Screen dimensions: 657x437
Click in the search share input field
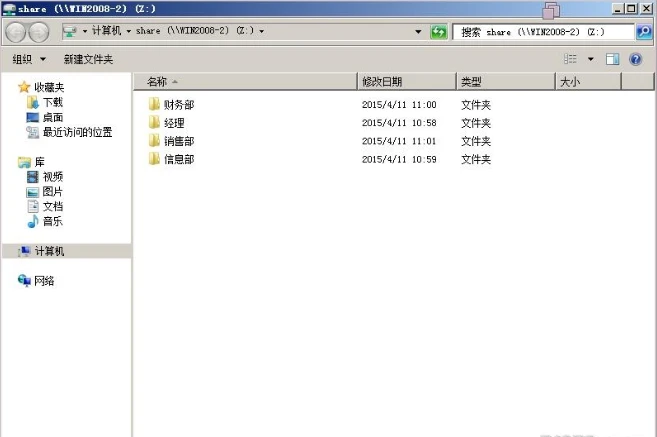(543, 32)
